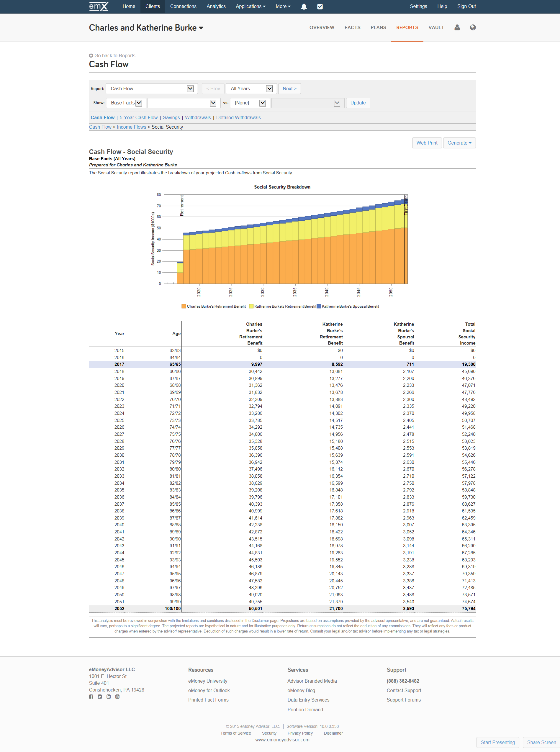Open the Privacy Policy footer link
The width and height of the screenshot is (560, 752).
point(300,733)
